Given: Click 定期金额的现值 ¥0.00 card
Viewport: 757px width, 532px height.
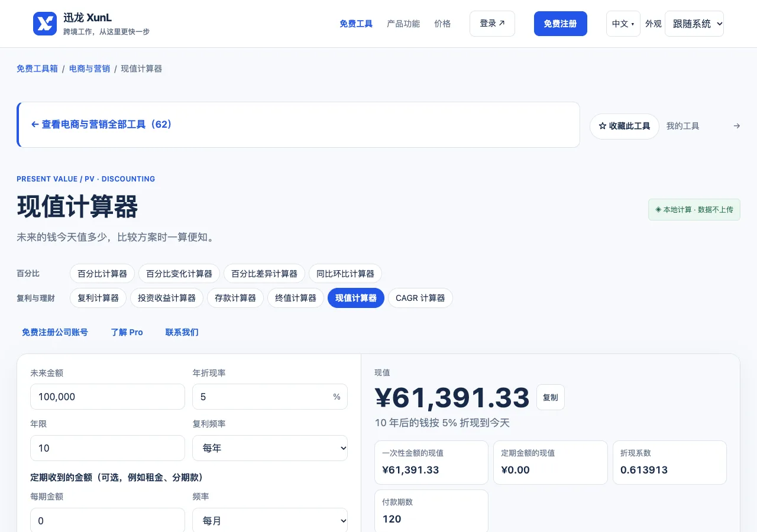Looking at the screenshot, I should (x=551, y=462).
